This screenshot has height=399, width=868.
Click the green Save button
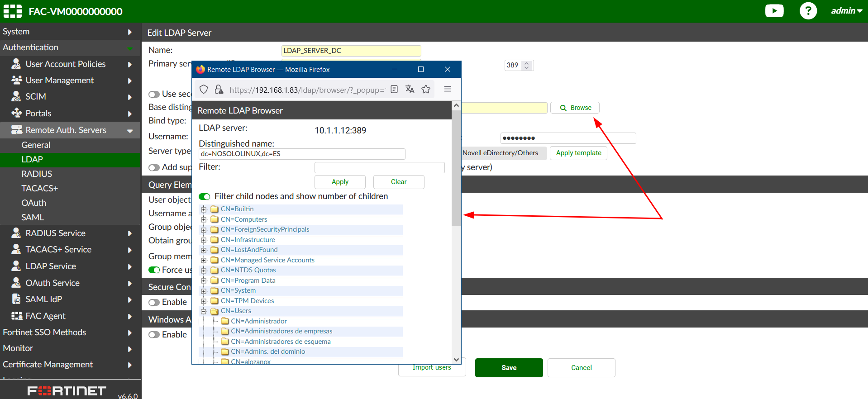coord(509,368)
